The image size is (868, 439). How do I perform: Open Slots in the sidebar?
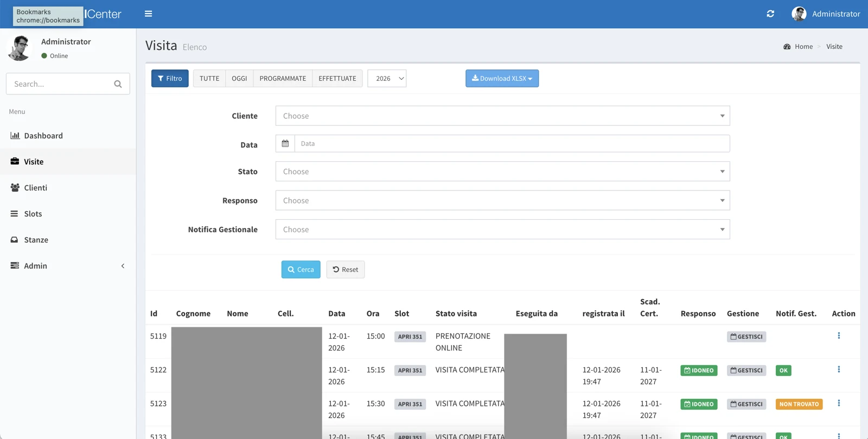tap(68, 214)
